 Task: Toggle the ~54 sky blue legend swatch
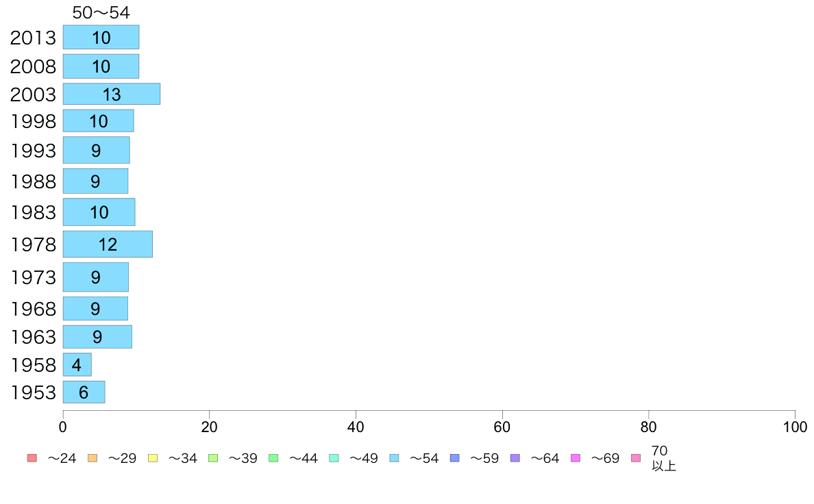394,458
